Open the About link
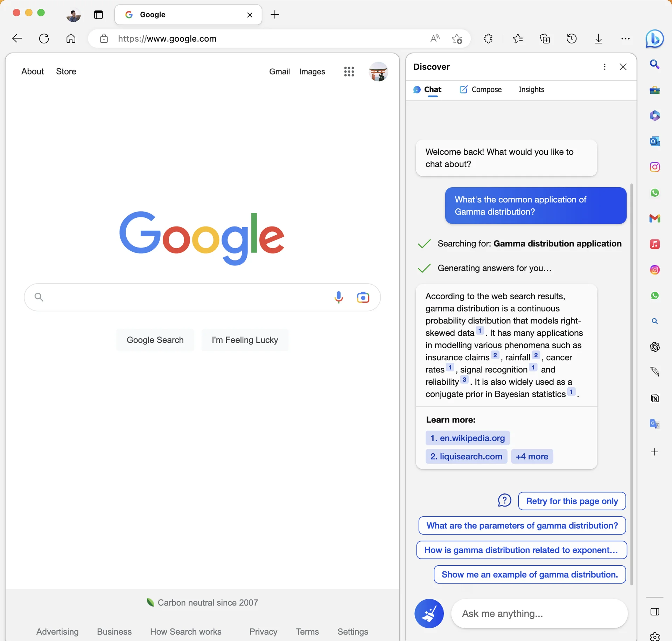This screenshot has height=641, width=672. pos(33,71)
